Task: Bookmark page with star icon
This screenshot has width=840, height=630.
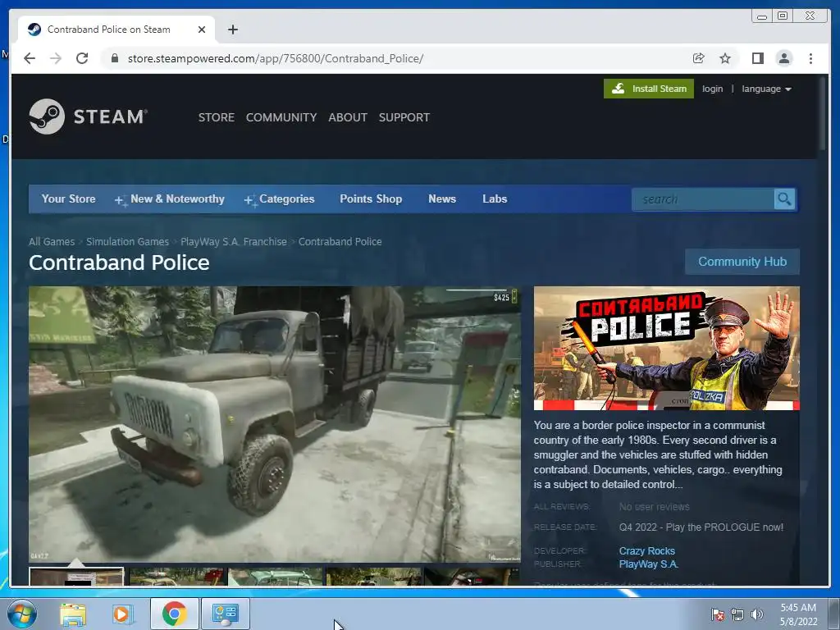Action: tap(725, 58)
